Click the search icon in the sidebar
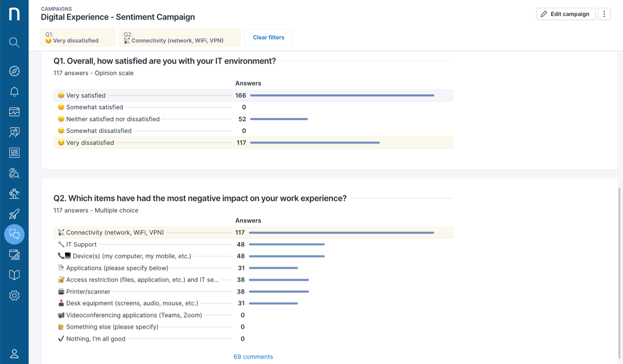This screenshot has height=364, width=623. coord(14,43)
